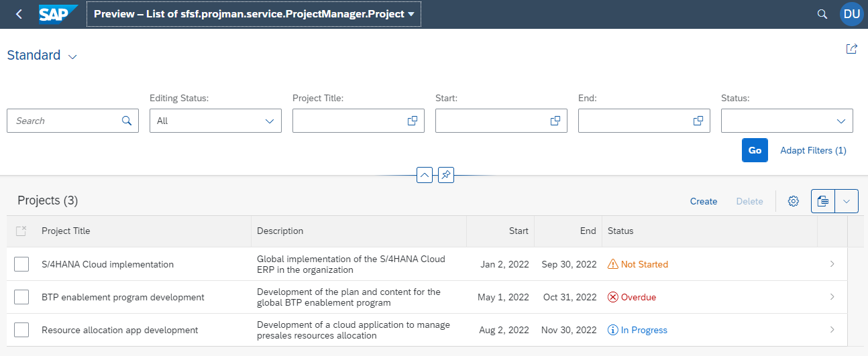The image size is (868, 356).
Task: Click the Project Title column header
Action: 144,231
